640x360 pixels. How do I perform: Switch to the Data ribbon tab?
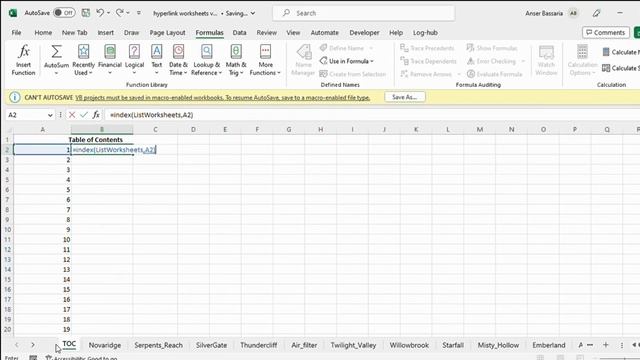(239, 33)
